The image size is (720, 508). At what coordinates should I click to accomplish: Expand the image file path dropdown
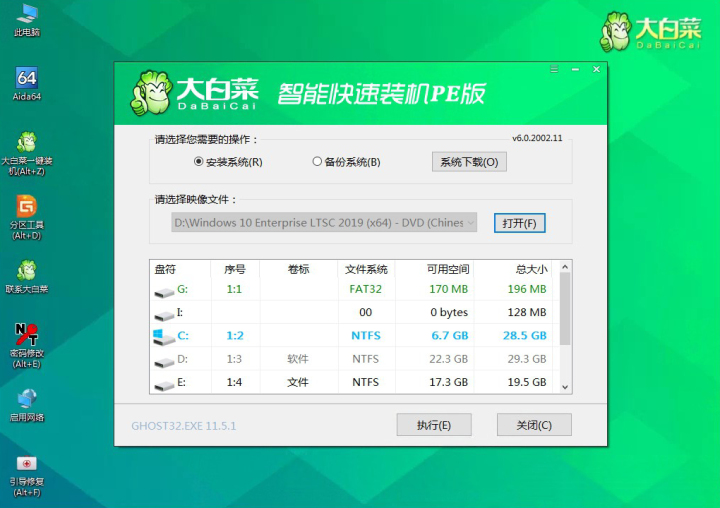tap(471, 223)
